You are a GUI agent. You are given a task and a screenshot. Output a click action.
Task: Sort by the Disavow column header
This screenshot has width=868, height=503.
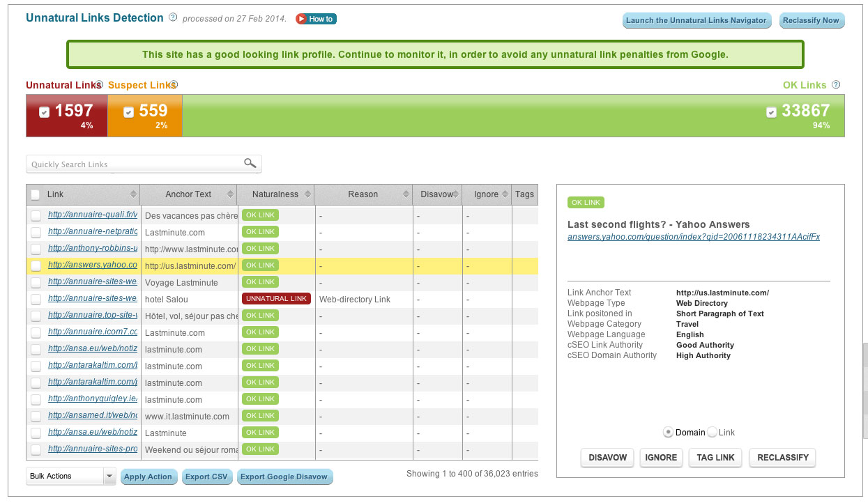pyautogui.click(x=436, y=194)
